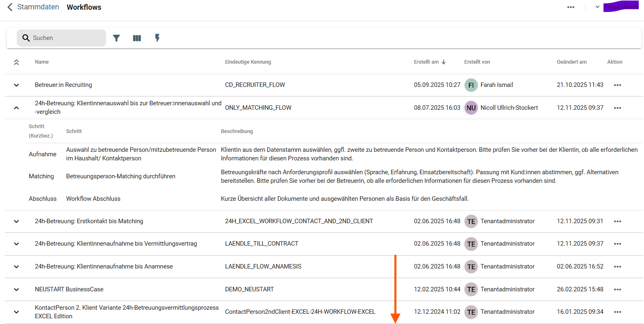
Task: Click the back arrow next to Stammdaten
Action: 10,7
